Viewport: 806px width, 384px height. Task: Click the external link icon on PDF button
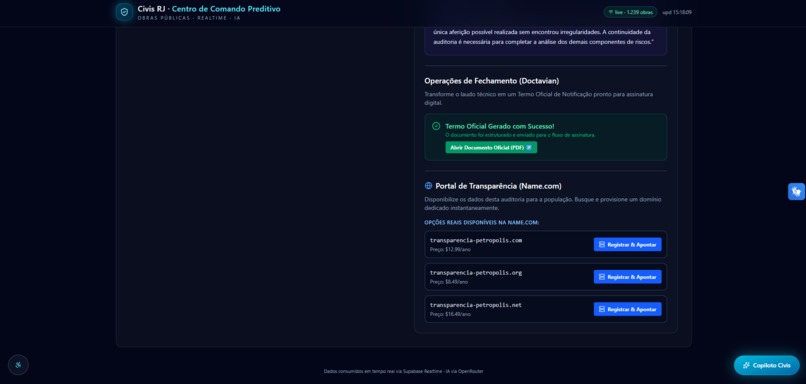click(x=529, y=148)
